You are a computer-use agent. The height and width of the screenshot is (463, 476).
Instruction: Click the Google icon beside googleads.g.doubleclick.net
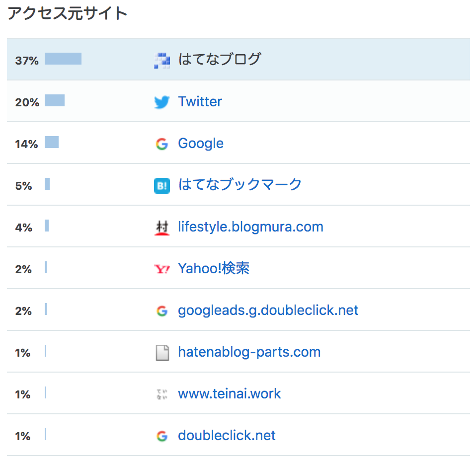162,310
